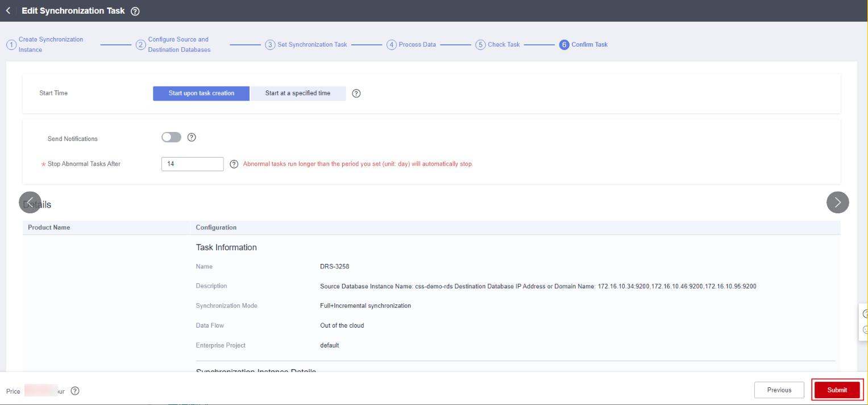Click the Configuration column header
The width and height of the screenshot is (868, 405).
216,228
